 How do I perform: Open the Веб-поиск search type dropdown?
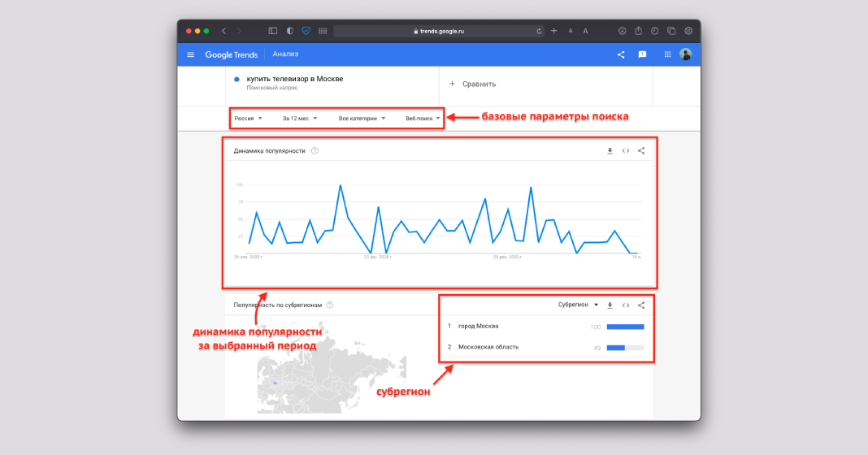coord(423,118)
